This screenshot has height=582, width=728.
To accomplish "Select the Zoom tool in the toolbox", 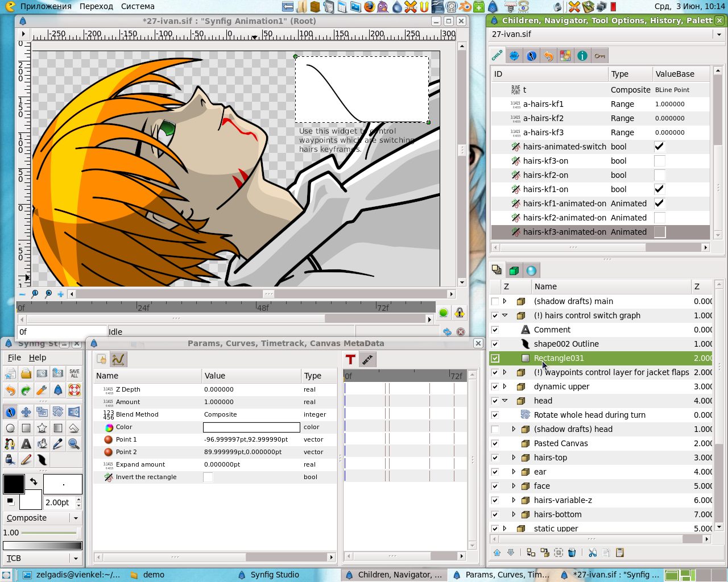I will [x=74, y=444].
